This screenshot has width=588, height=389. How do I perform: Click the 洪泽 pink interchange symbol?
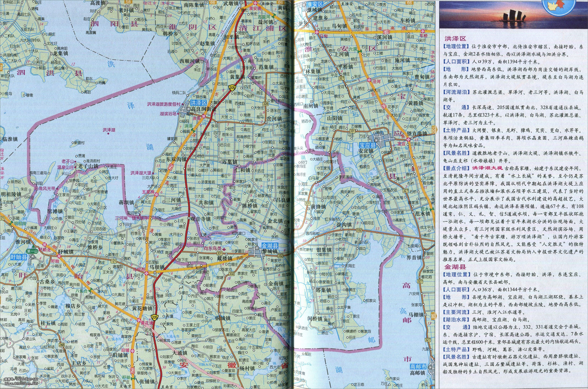[x=203, y=116]
